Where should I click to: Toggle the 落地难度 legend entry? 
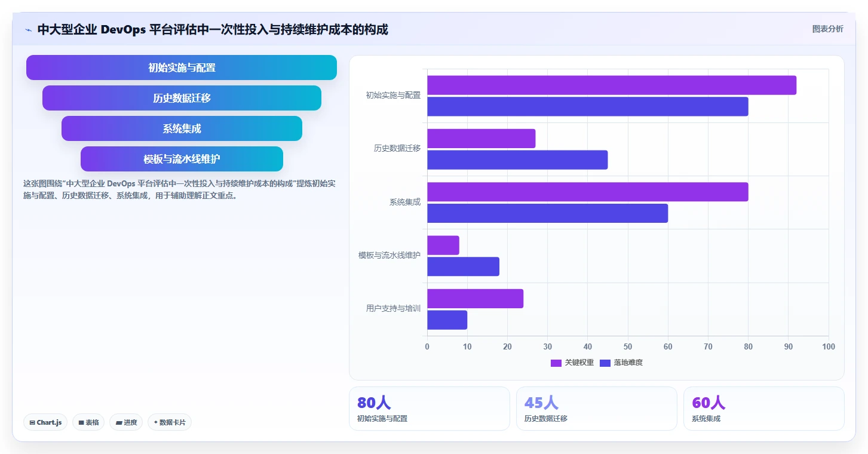coord(621,363)
